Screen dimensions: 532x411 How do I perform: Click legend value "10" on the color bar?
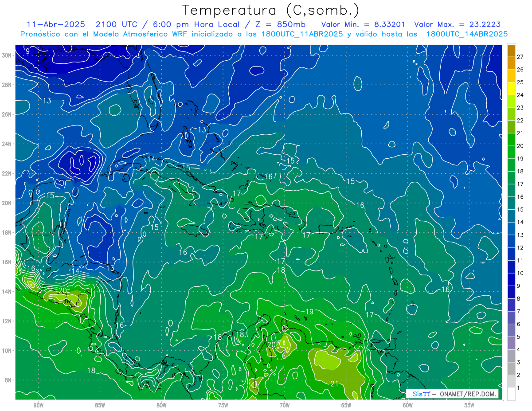520,274
